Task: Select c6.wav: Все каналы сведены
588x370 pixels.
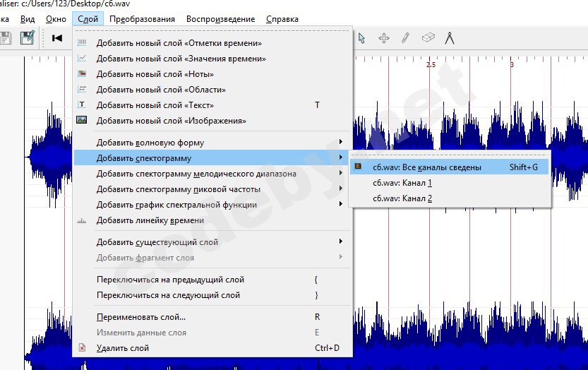Action: coord(449,167)
